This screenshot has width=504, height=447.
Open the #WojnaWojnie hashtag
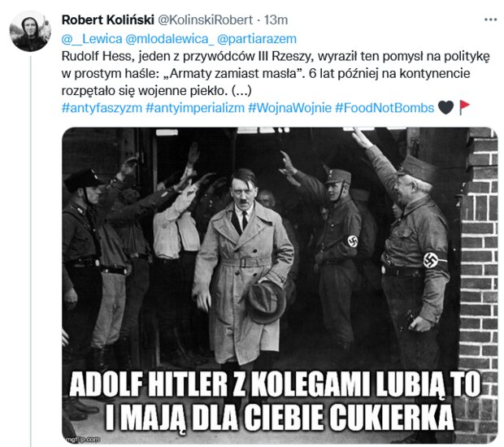[289, 107]
